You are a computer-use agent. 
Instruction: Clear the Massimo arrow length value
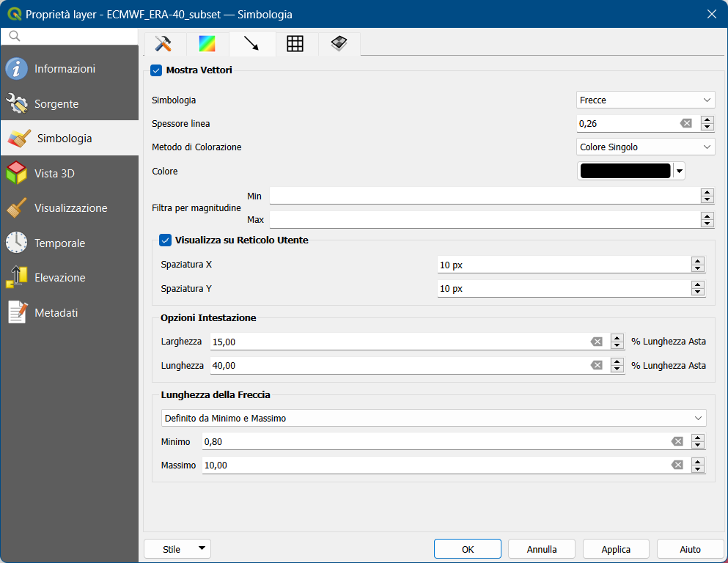click(677, 465)
